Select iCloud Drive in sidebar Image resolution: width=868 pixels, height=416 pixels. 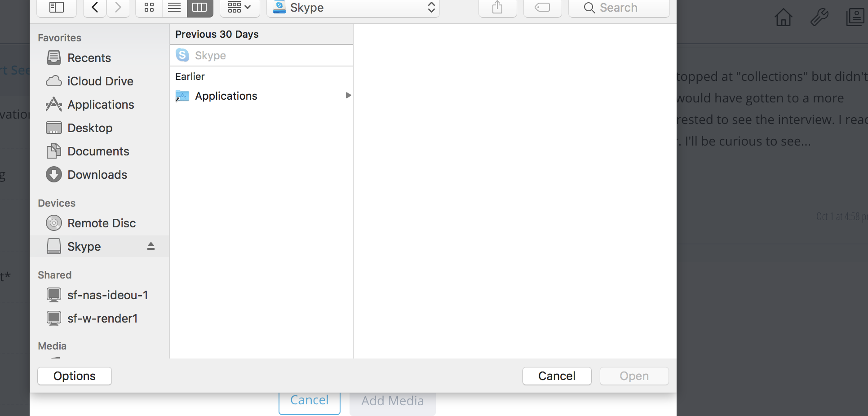click(x=100, y=81)
